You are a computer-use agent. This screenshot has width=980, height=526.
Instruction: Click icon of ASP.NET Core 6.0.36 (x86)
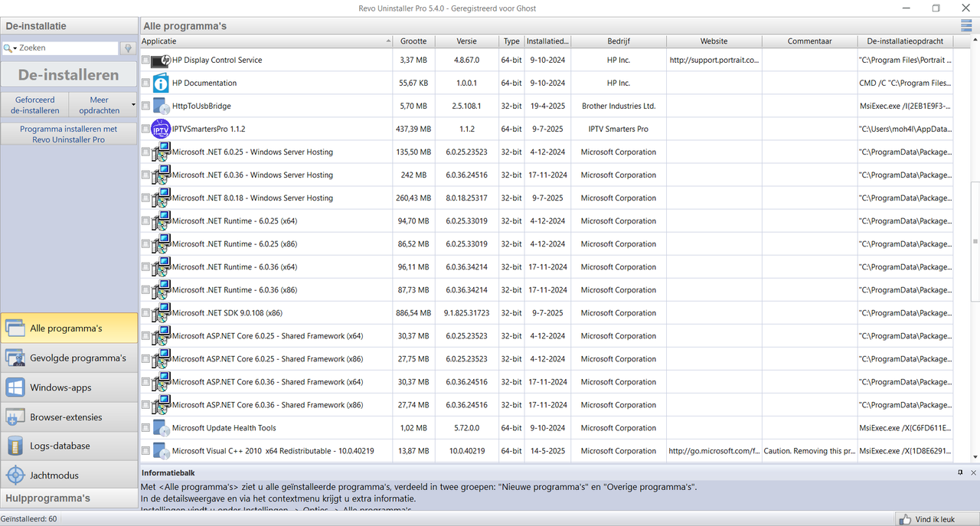(x=161, y=405)
